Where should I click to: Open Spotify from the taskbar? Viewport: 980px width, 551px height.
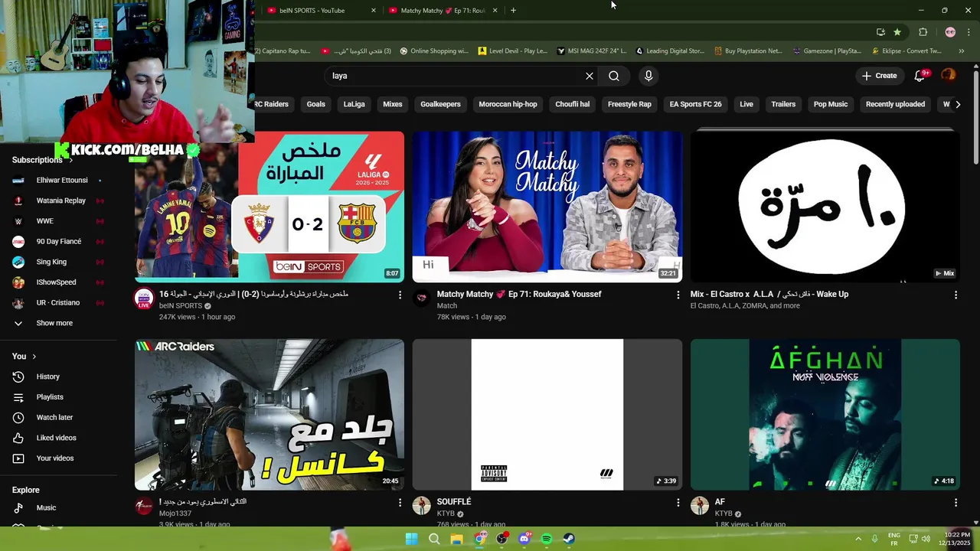[547, 539]
